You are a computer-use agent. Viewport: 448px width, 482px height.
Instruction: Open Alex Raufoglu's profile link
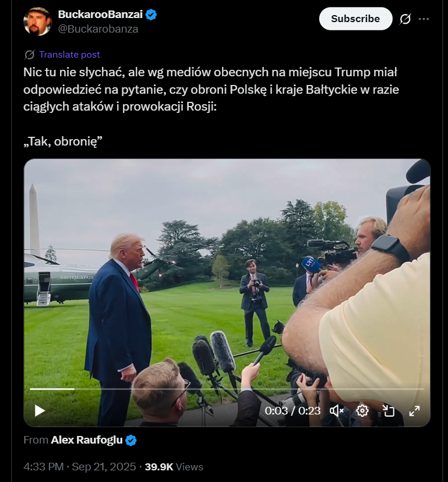click(x=87, y=440)
